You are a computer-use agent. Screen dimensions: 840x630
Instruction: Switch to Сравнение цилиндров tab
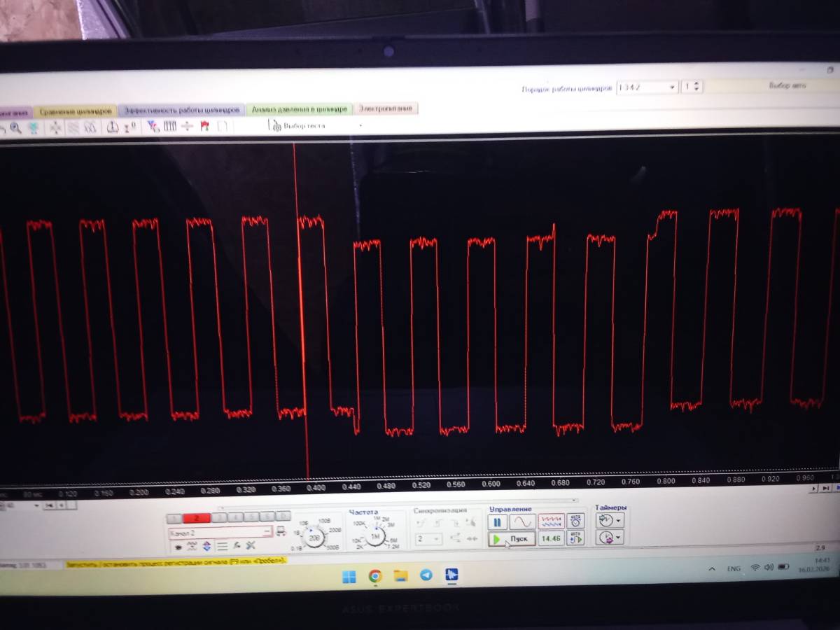coord(75,111)
